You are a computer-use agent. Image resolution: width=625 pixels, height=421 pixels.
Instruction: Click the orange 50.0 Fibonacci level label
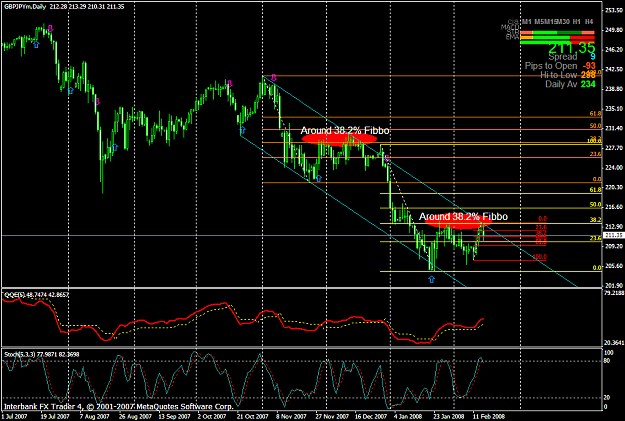point(596,126)
